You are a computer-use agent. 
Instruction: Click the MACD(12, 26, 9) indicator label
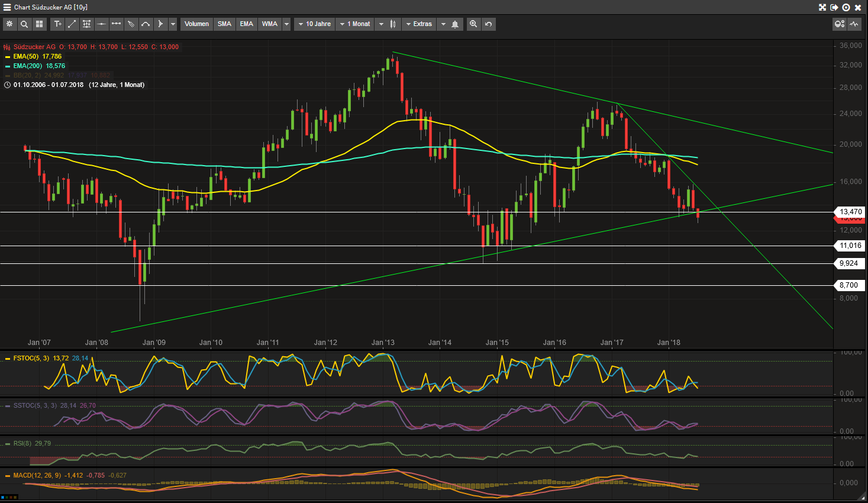pyautogui.click(x=37, y=475)
